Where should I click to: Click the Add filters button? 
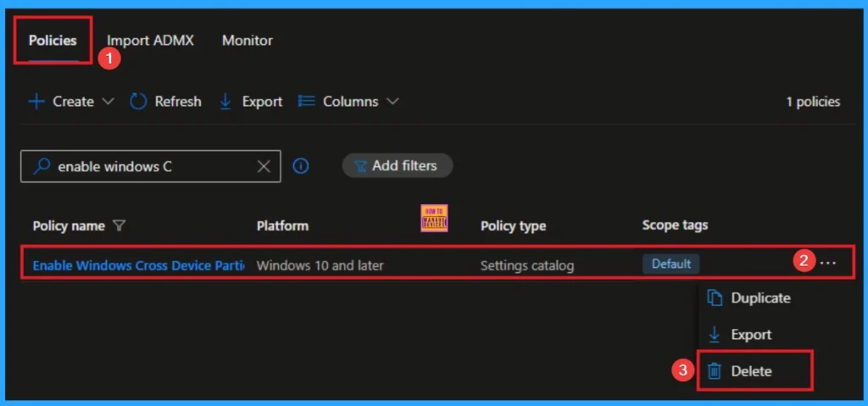[398, 165]
